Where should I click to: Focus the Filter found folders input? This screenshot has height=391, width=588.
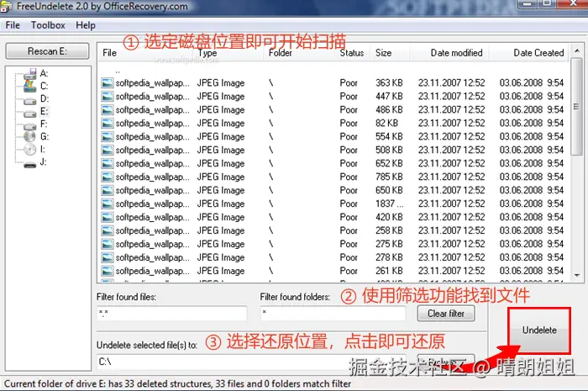333,314
